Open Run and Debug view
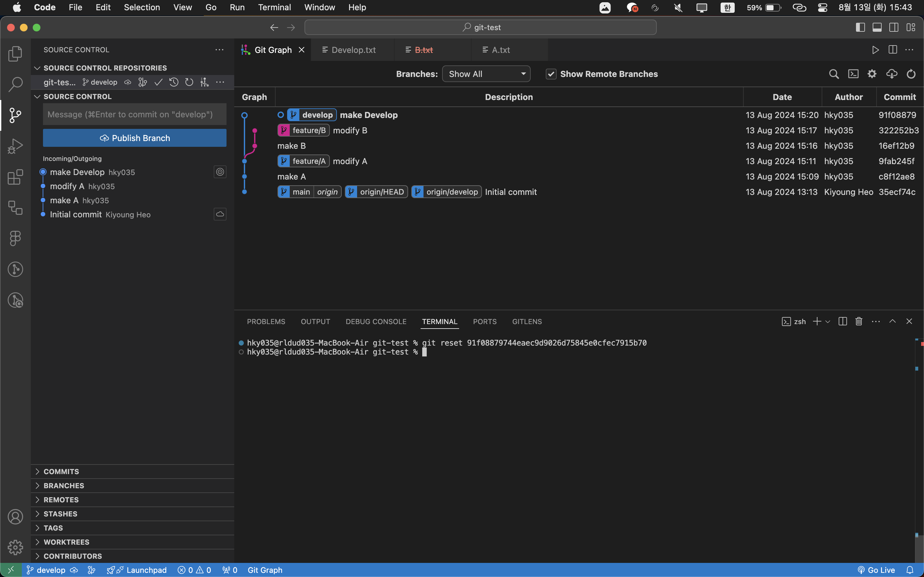This screenshot has width=924, height=577. (15, 146)
